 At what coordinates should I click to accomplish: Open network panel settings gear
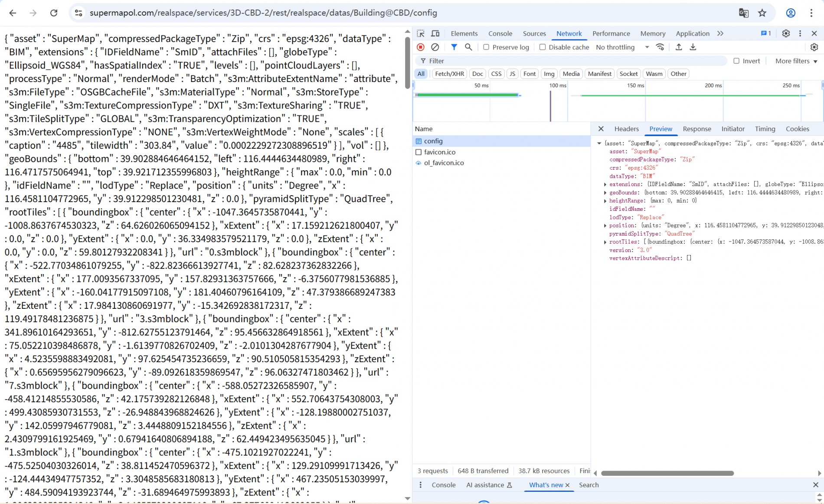pyautogui.click(x=814, y=47)
